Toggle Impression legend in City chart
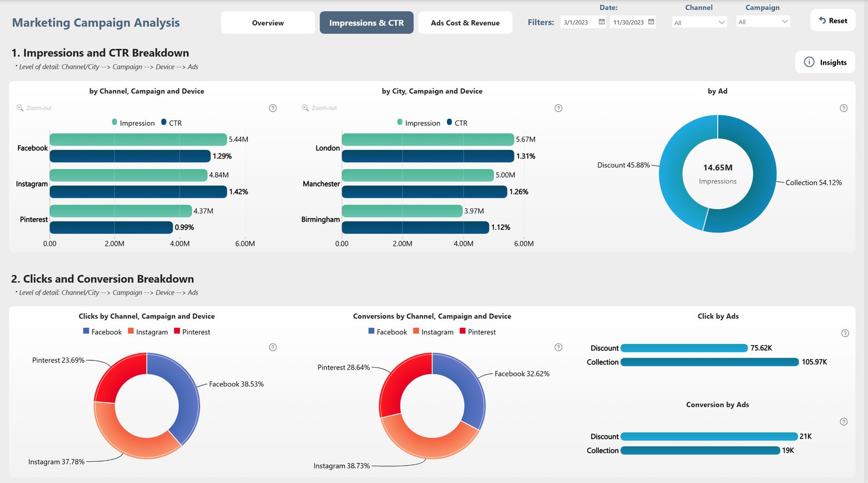This screenshot has width=868, height=483. pos(419,123)
